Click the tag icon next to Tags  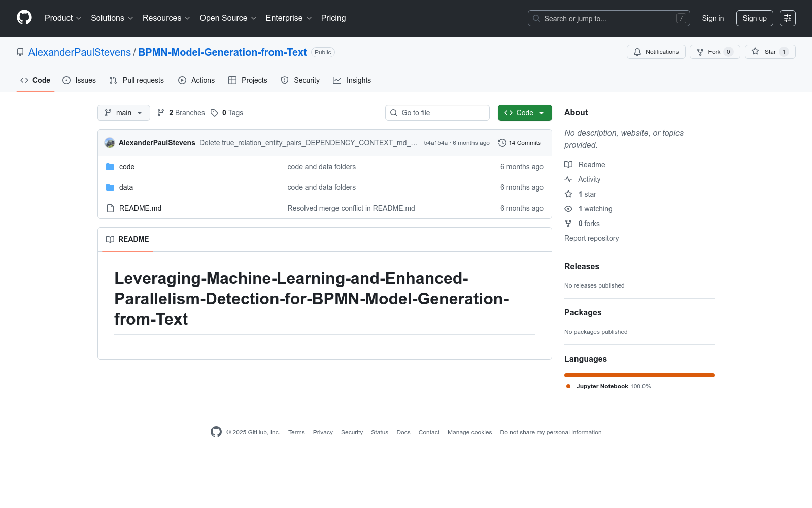point(215,113)
